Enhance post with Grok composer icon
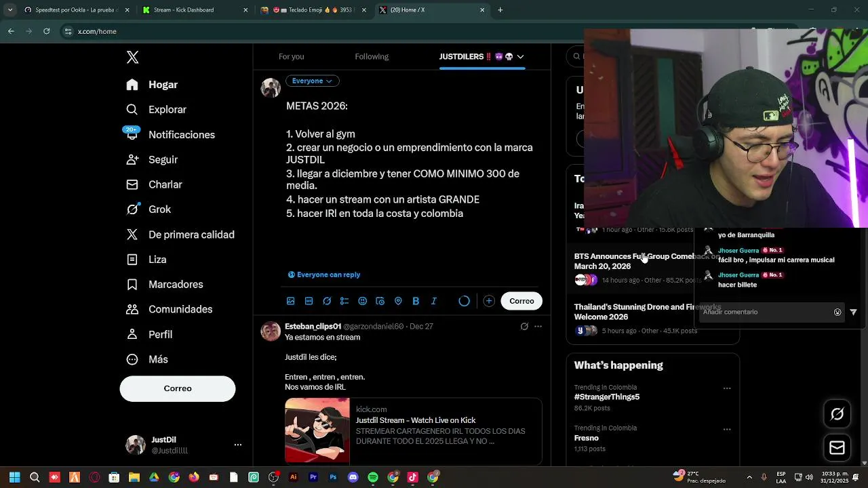 pyautogui.click(x=327, y=301)
